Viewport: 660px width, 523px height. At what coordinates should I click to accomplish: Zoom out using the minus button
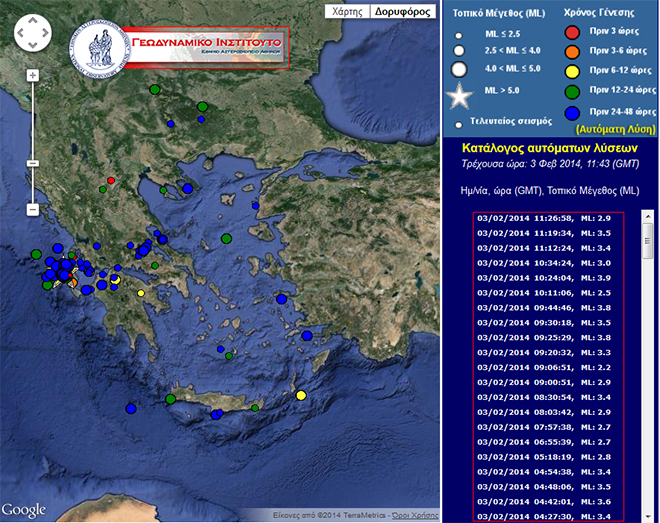coord(33,209)
